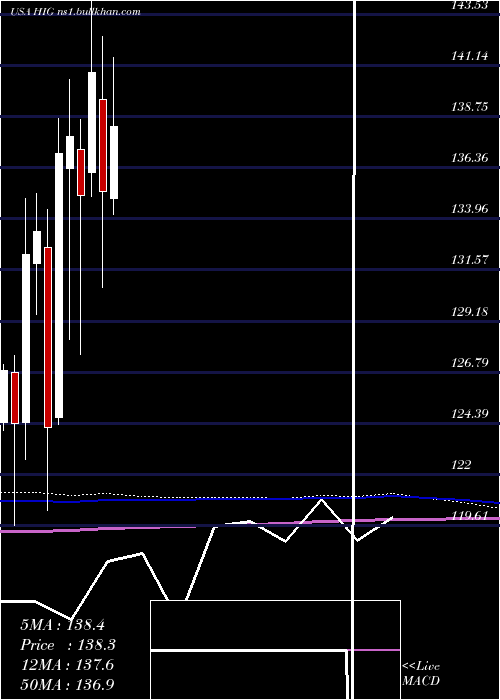This screenshot has width=500, height=700.
Task: Click the '5MA : 138.4' value
Action: tap(62, 625)
